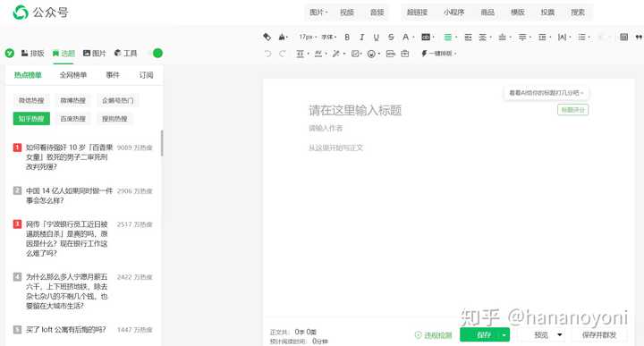
Task: Click the indent icon beside alignment
Action: coord(468,37)
